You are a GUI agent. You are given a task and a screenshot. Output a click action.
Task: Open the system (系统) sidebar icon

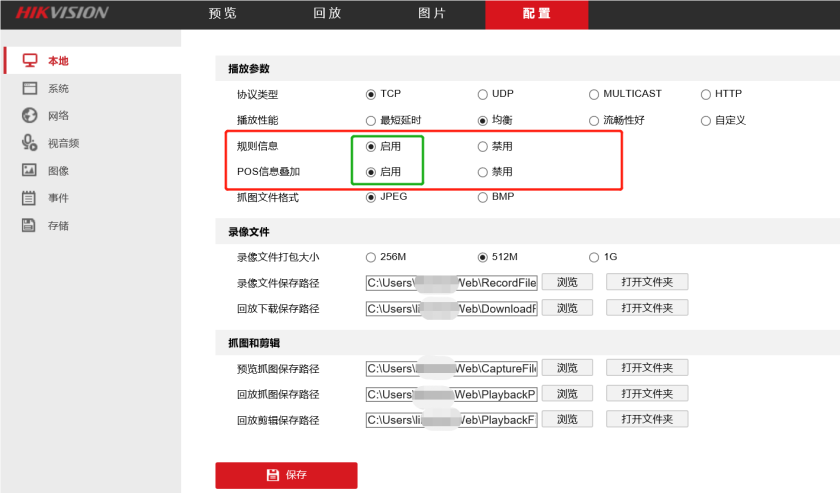point(30,88)
